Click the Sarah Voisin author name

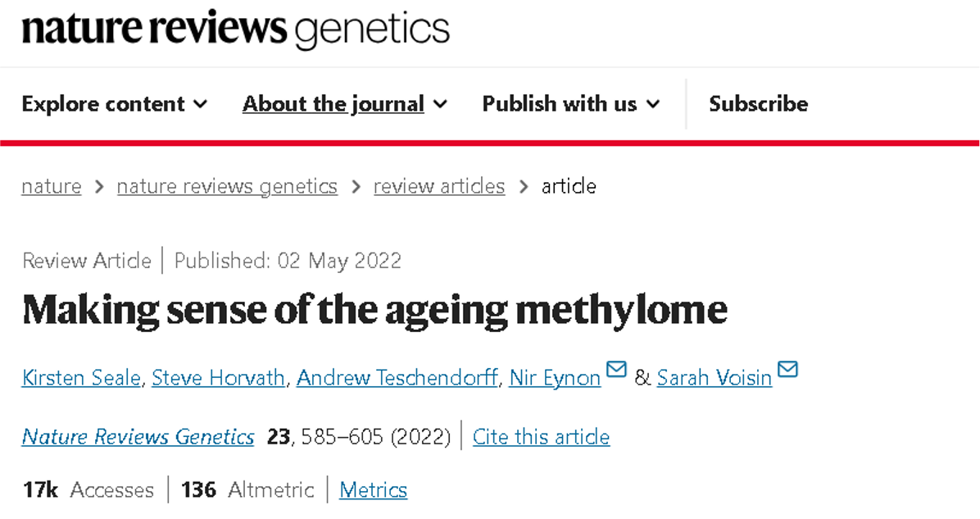[714, 378]
